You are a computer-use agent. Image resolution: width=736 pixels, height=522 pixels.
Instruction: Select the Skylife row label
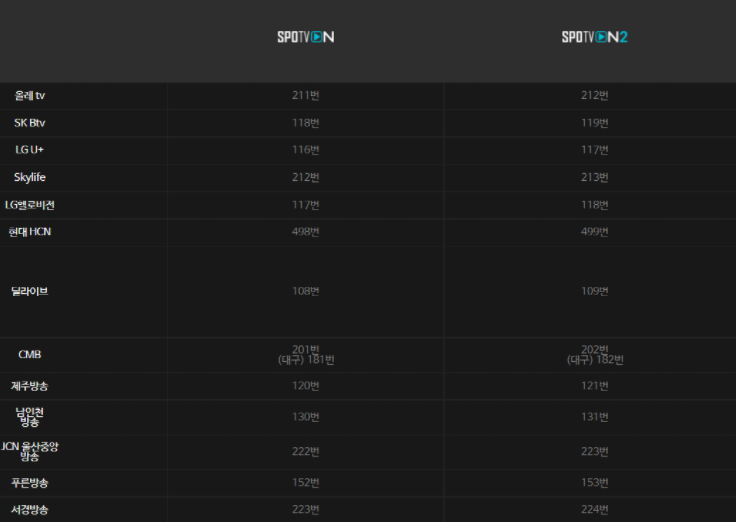pyautogui.click(x=30, y=177)
